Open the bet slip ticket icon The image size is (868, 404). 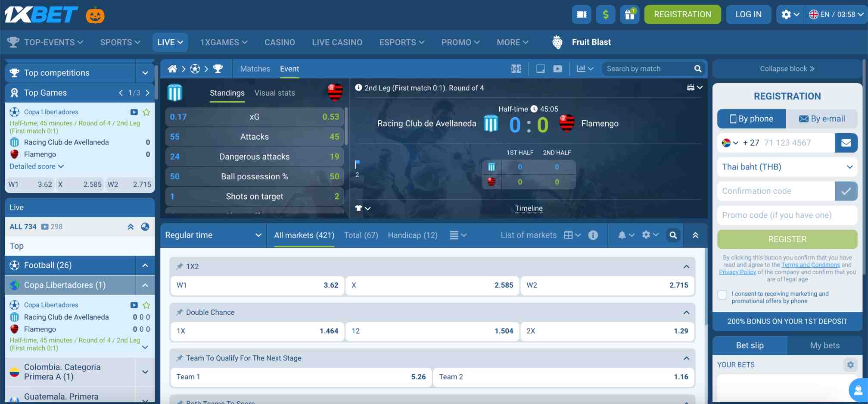(582, 14)
